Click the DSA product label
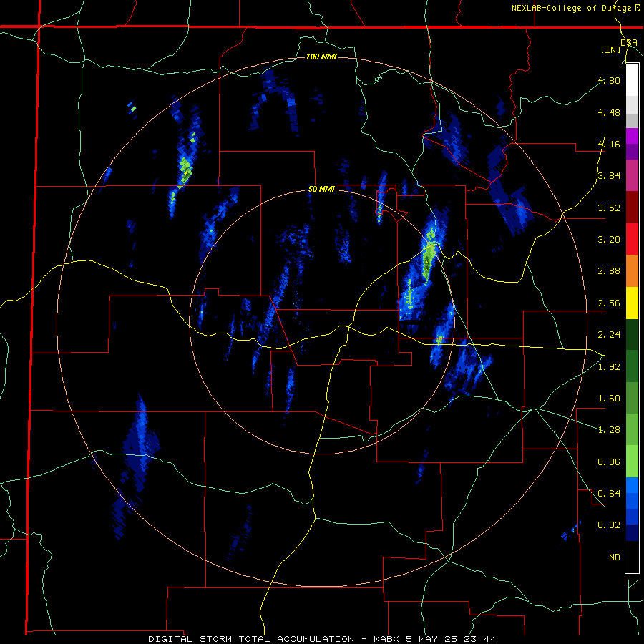This screenshot has height=644, width=644. pyautogui.click(x=629, y=42)
